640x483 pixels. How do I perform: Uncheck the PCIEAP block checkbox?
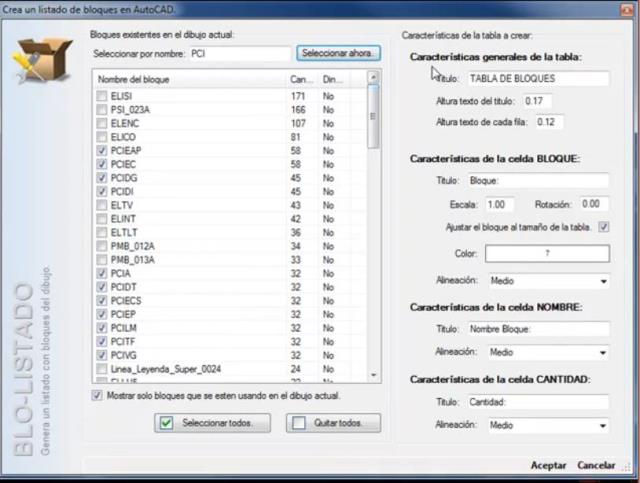pos(102,151)
